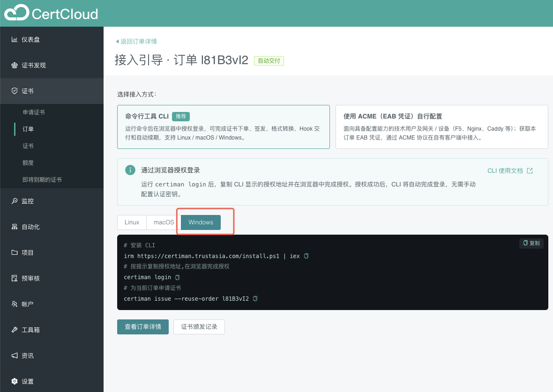Switch to the macOS tab
This screenshot has width=553, height=392.
coord(164,222)
